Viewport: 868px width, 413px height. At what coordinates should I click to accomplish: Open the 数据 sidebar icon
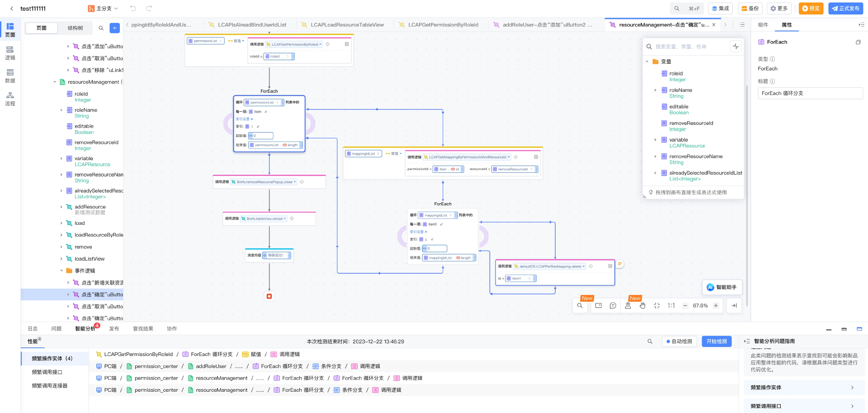click(10, 76)
